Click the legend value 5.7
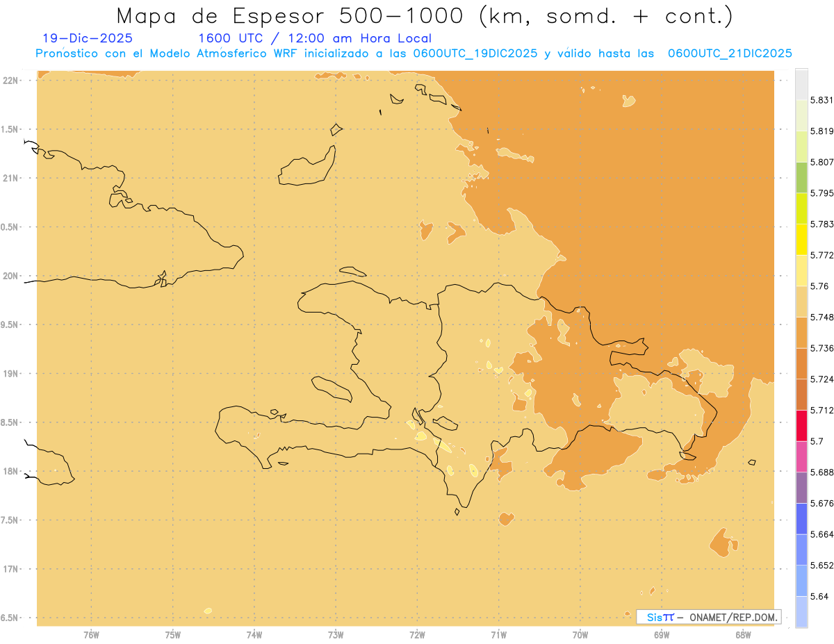The image size is (834, 644). point(817,441)
